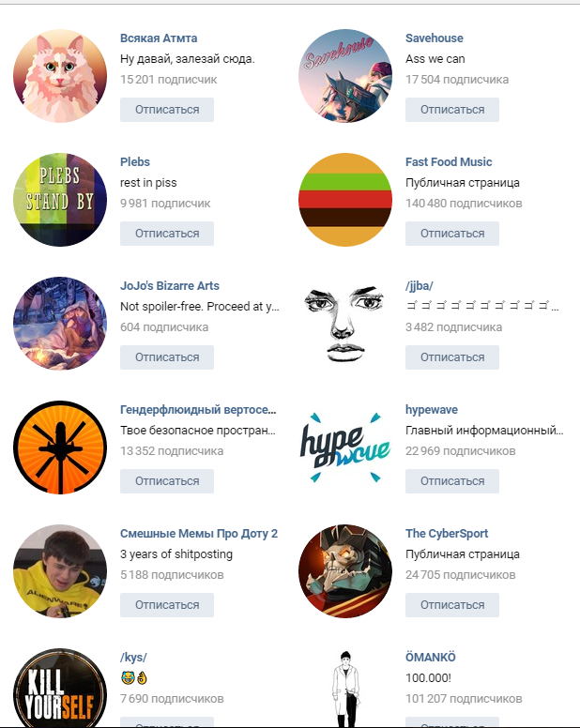Open the JoJo's Bizarre Arts title link
This screenshot has width=580, height=728.
(x=170, y=285)
